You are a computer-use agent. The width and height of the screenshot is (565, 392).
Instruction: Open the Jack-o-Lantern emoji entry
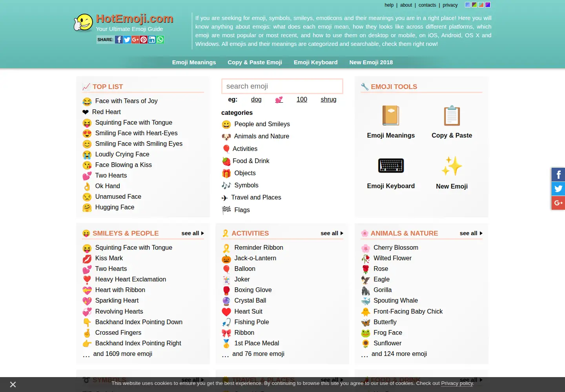coord(255,258)
